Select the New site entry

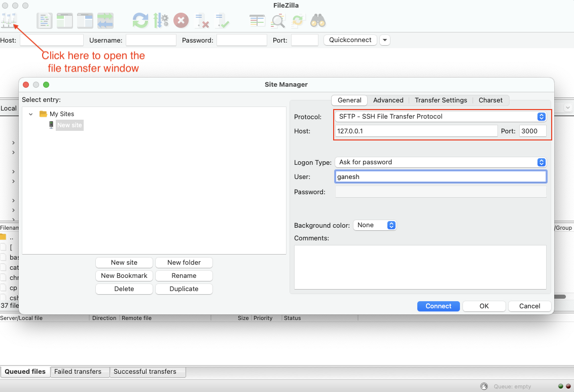pos(69,125)
